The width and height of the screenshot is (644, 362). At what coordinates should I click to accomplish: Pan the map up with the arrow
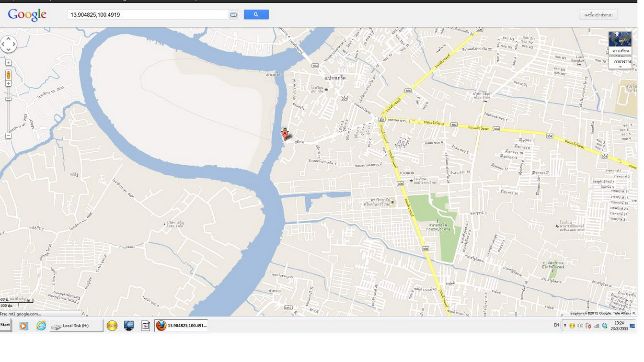[8, 39]
